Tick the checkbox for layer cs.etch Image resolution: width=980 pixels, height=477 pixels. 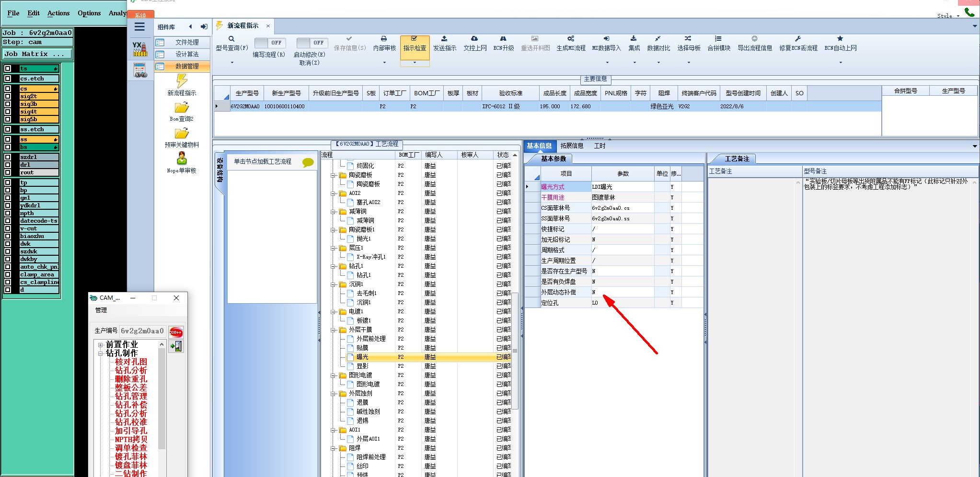[x=8, y=79]
